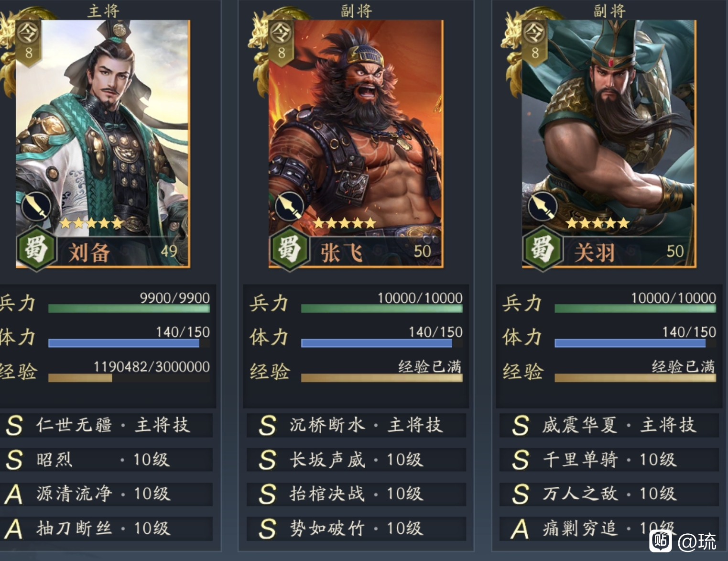Open 张飞 general portrait card
The width and height of the screenshot is (728, 561).
click(x=356, y=143)
